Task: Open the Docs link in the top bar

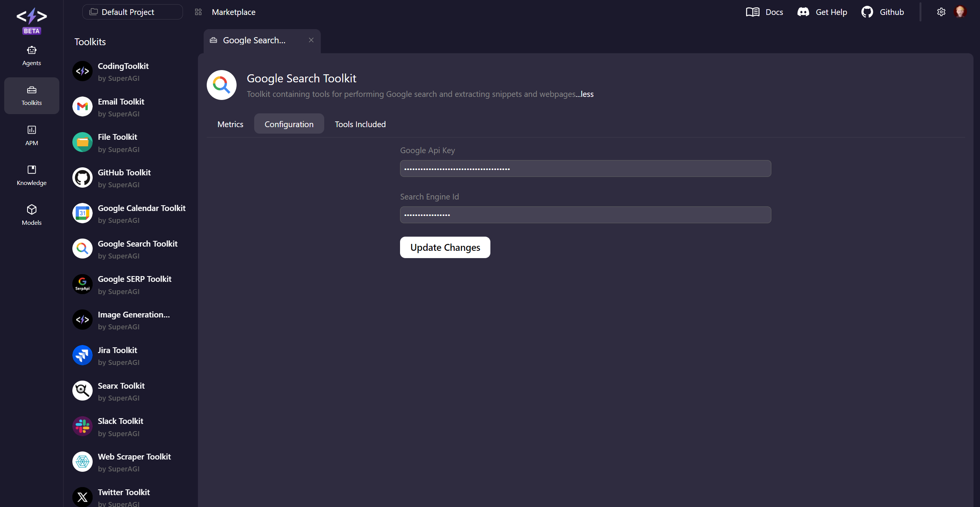Action: [765, 12]
